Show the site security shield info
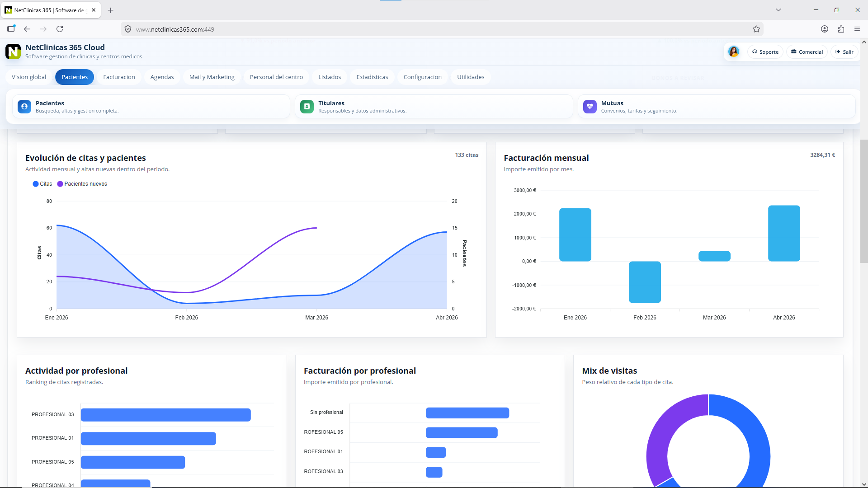This screenshot has width=868, height=488. (128, 29)
